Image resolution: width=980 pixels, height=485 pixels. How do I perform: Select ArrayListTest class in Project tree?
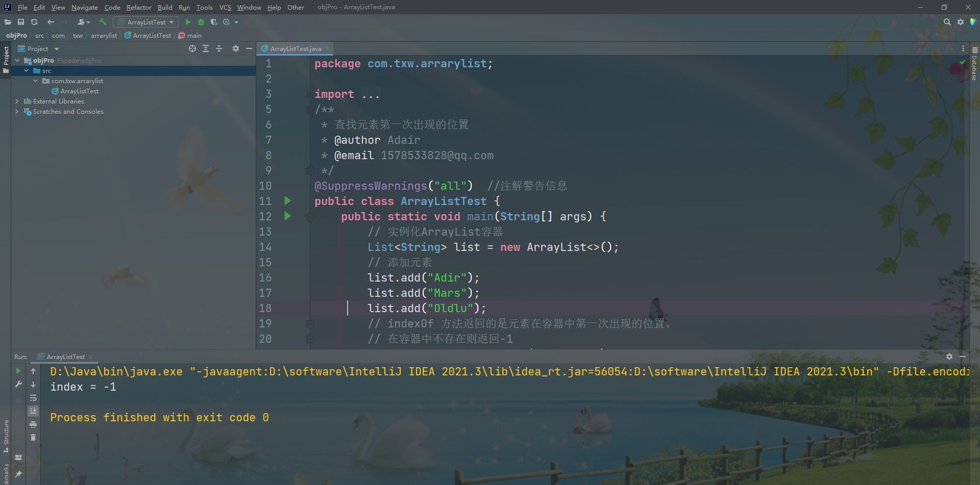click(x=79, y=91)
